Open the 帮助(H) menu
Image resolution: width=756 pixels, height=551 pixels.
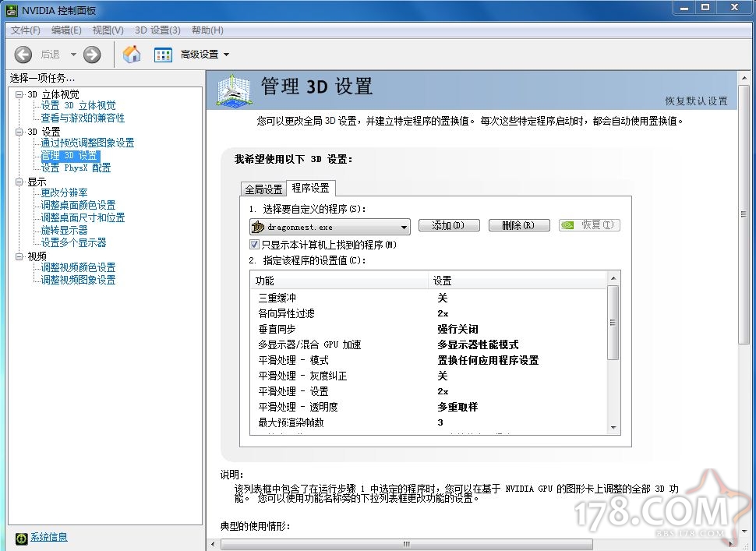coord(207,30)
